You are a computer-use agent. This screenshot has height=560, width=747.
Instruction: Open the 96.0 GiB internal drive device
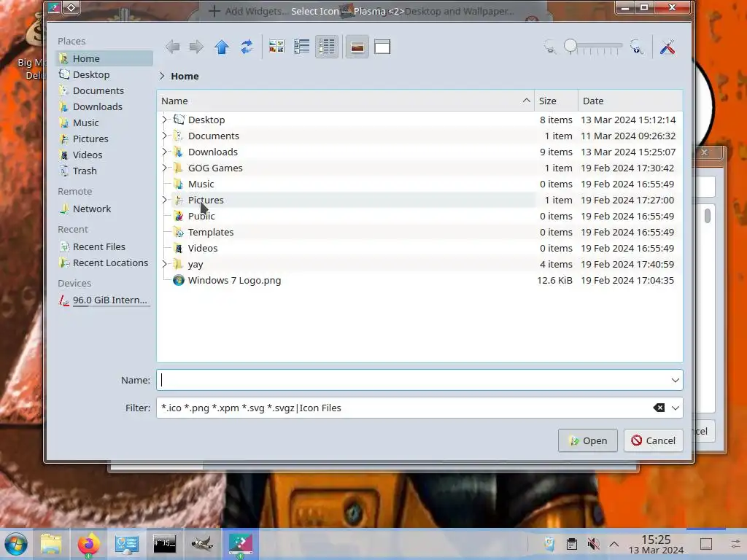pos(104,300)
